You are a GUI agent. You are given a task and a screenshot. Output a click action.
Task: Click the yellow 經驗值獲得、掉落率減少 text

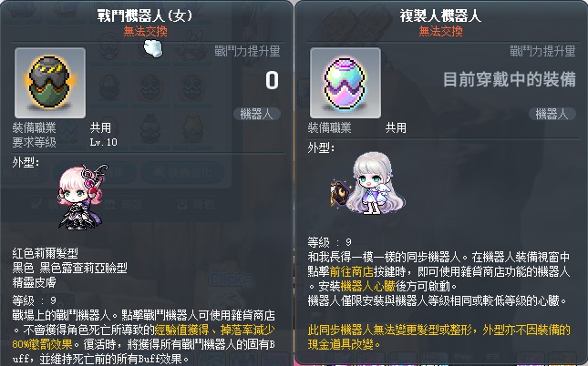(214, 330)
